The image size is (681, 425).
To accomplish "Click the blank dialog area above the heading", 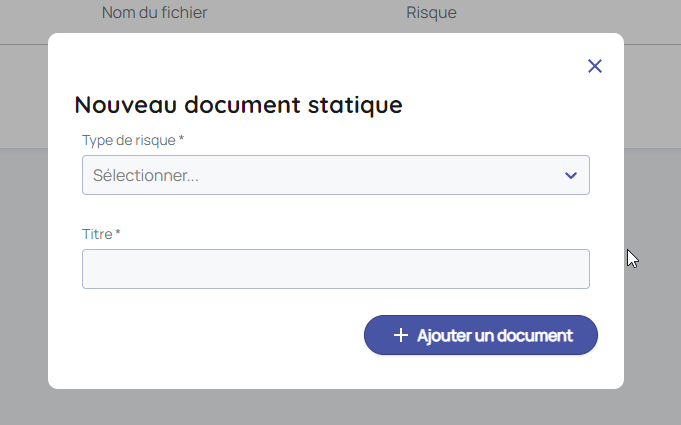I will coord(300,60).
